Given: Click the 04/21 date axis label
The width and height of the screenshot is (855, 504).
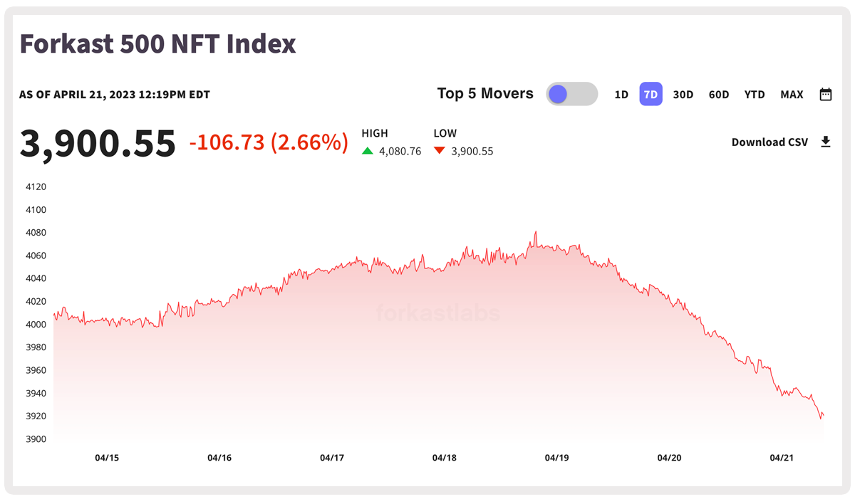Looking at the screenshot, I should click(782, 458).
